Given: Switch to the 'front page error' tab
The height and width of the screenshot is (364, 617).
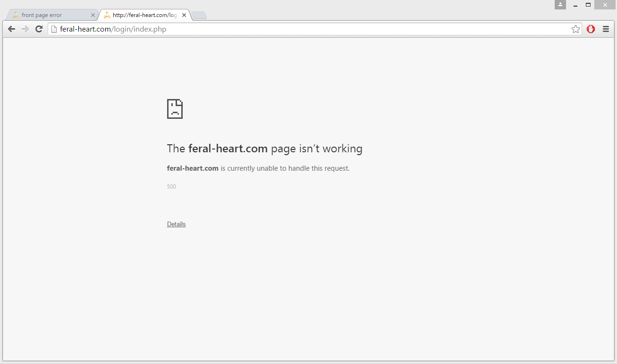Looking at the screenshot, I should 52,15.
